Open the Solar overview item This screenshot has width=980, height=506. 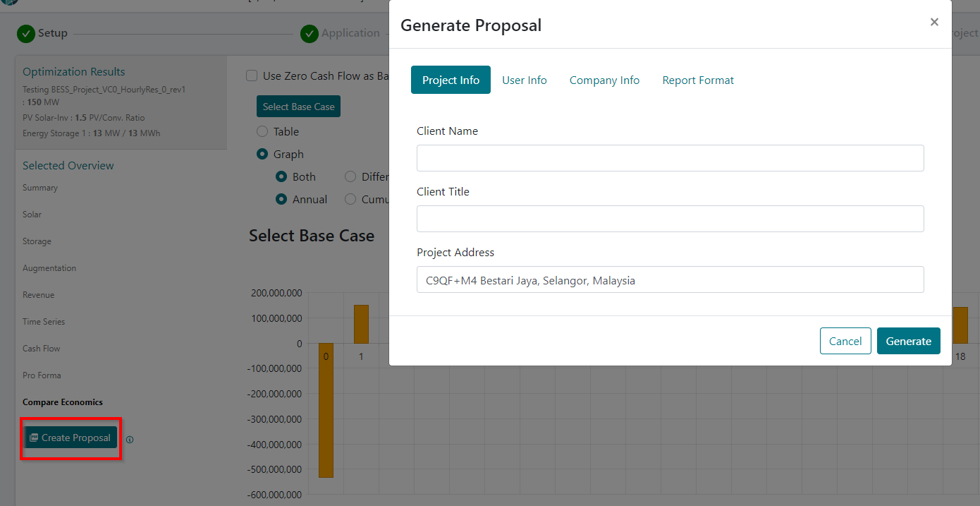(x=32, y=215)
